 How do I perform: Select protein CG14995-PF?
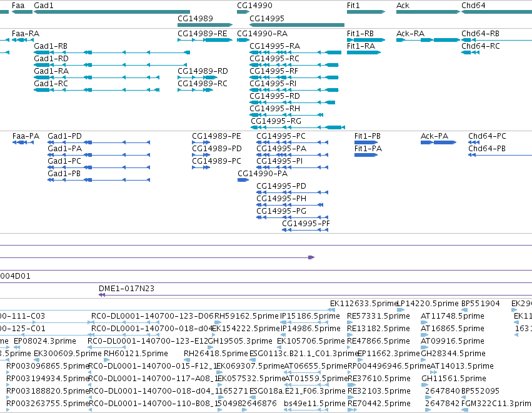[305, 230]
